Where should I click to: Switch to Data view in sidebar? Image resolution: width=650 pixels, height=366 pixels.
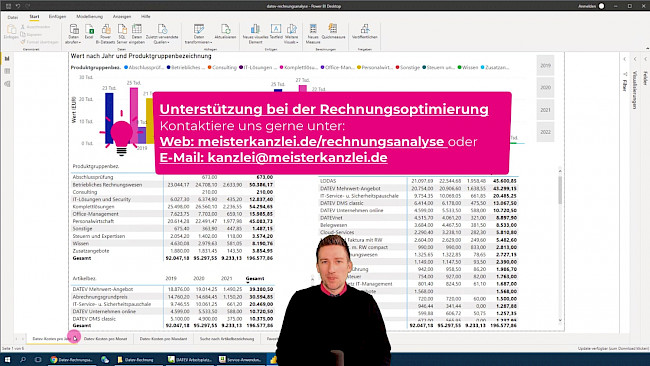tap(7, 71)
